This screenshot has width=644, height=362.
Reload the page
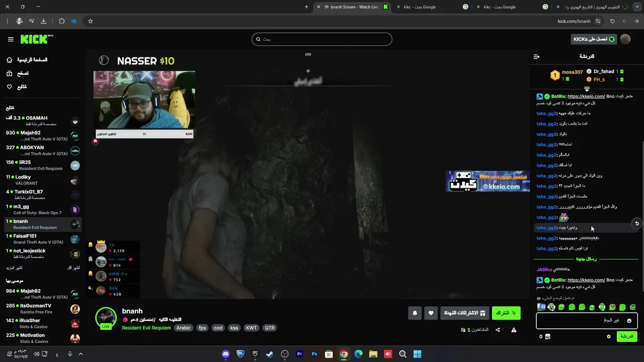click(x=612, y=21)
